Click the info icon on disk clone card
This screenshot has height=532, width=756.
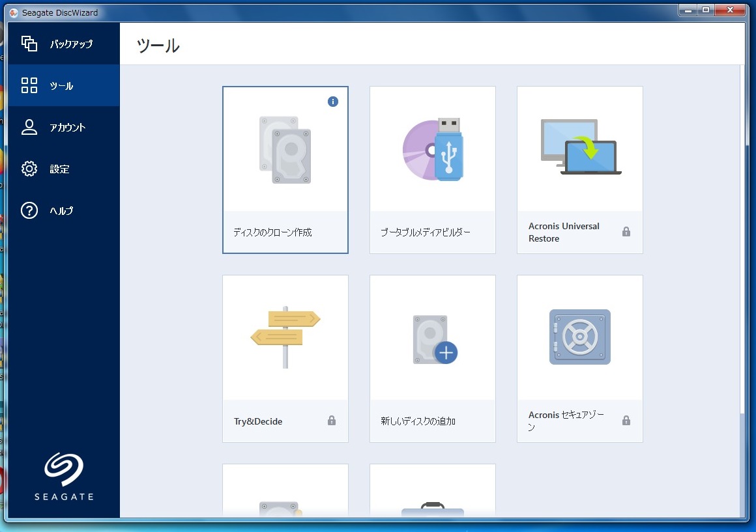click(x=332, y=102)
